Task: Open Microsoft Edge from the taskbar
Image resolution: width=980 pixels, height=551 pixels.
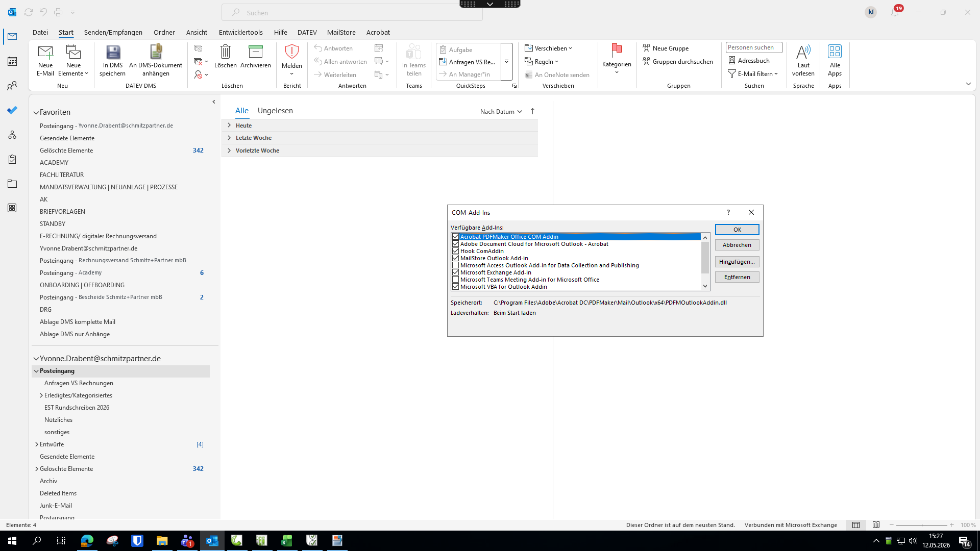Action: pyautogui.click(x=87, y=541)
